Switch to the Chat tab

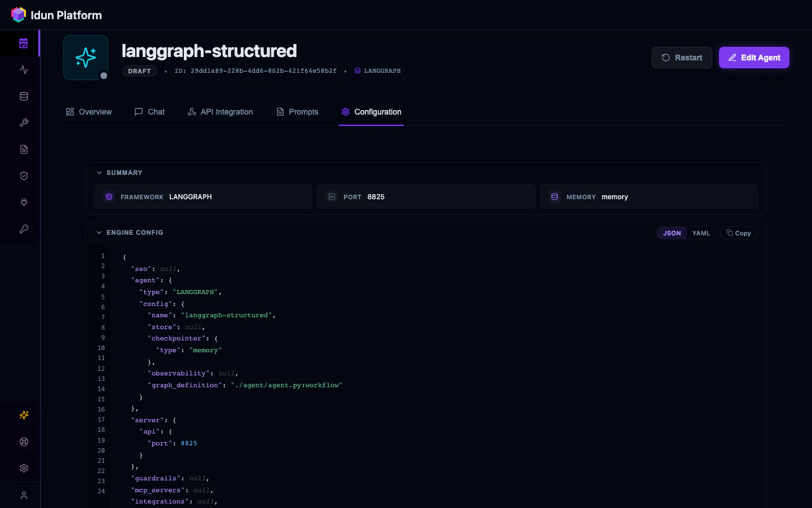point(149,112)
